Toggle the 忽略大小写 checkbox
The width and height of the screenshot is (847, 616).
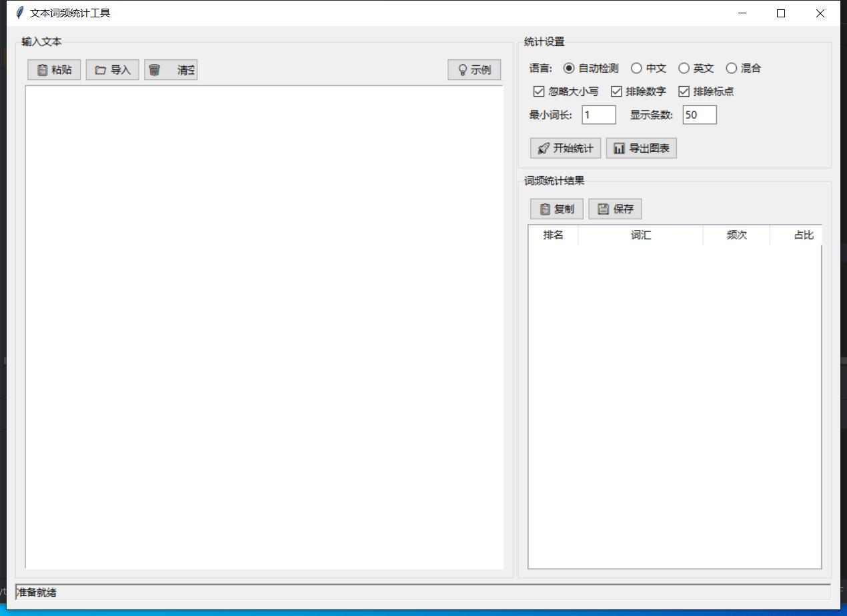tap(566, 91)
